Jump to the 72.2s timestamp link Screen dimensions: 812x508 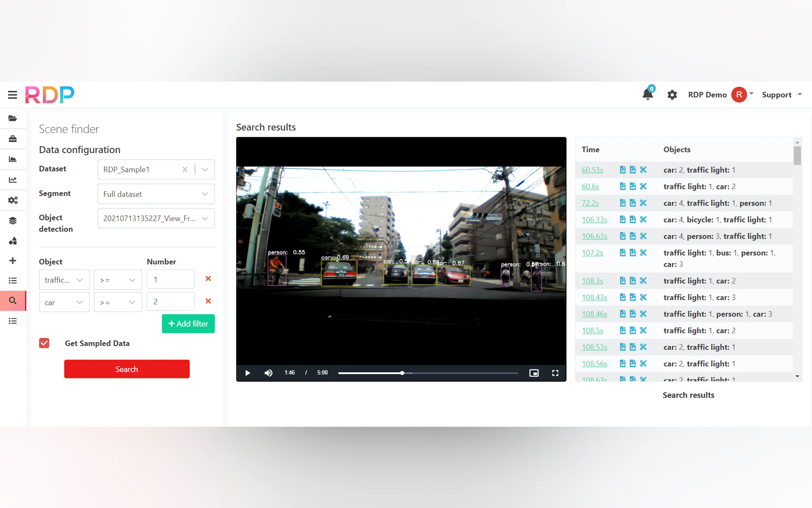point(590,203)
